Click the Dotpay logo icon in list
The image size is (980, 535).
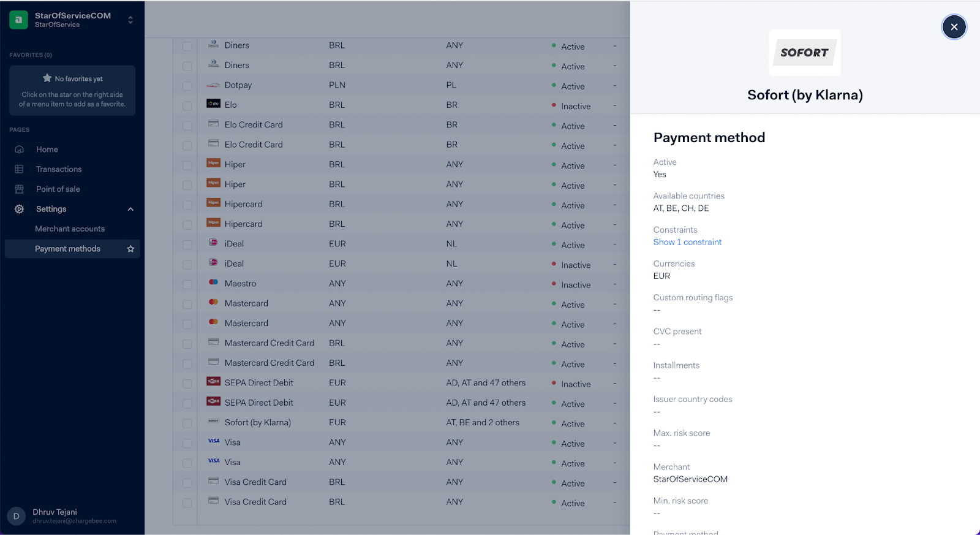pyautogui.click(x=213, y=85)
